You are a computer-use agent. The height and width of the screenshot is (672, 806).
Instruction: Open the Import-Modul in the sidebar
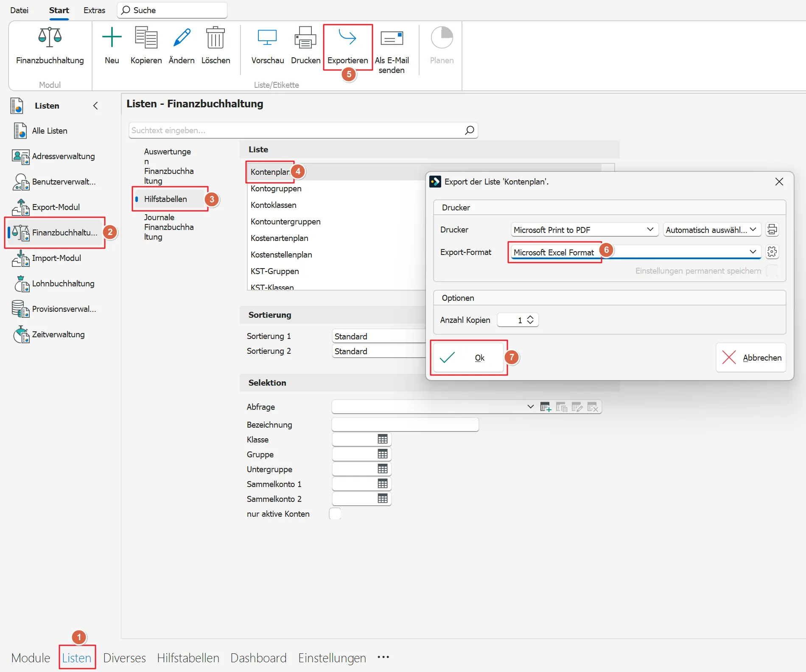tap(56, 258)
